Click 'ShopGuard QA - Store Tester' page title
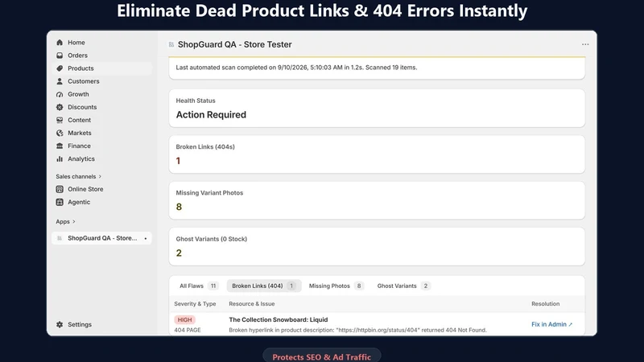The height and width of the screenshot is (362, 644). point(234,44)
